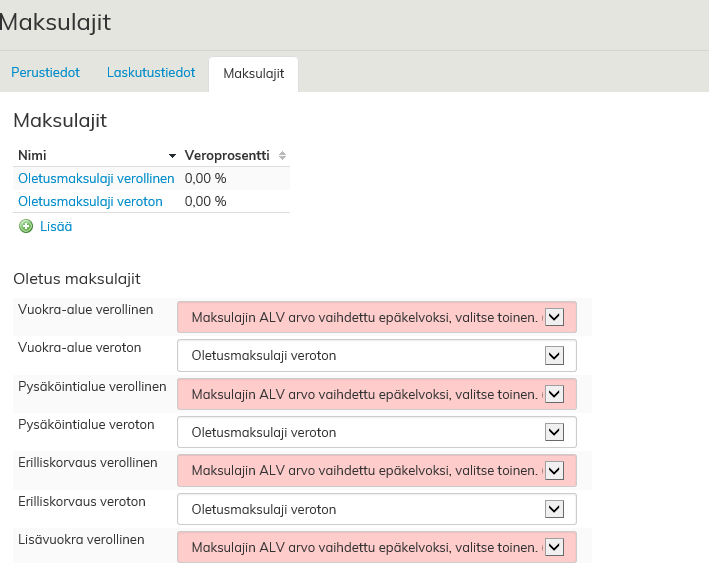Open the Perustiedot tab

[x=45, y=73]
